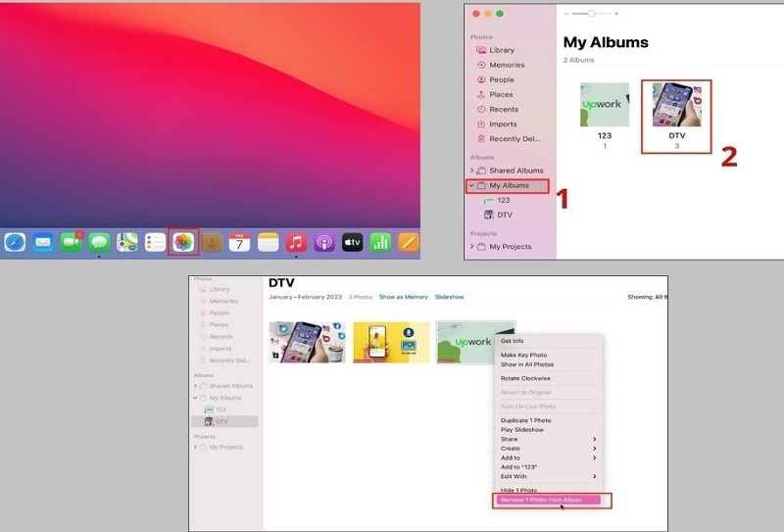Select the yellow phone photo in DTV album
Screen dimensions: 784x532
point(391,343)
